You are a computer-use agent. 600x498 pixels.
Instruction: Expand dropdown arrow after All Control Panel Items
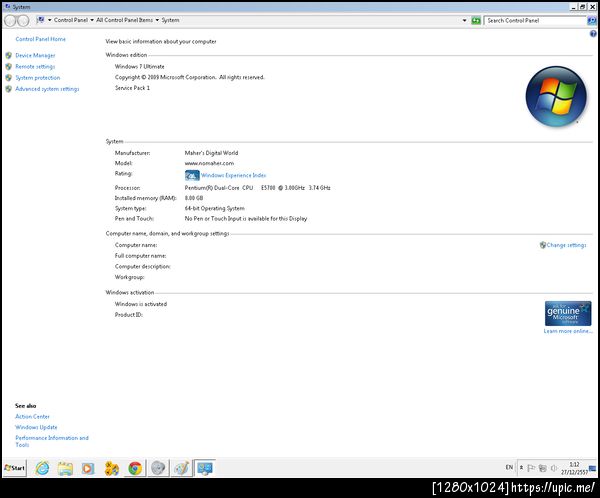(x=157, y=20)
